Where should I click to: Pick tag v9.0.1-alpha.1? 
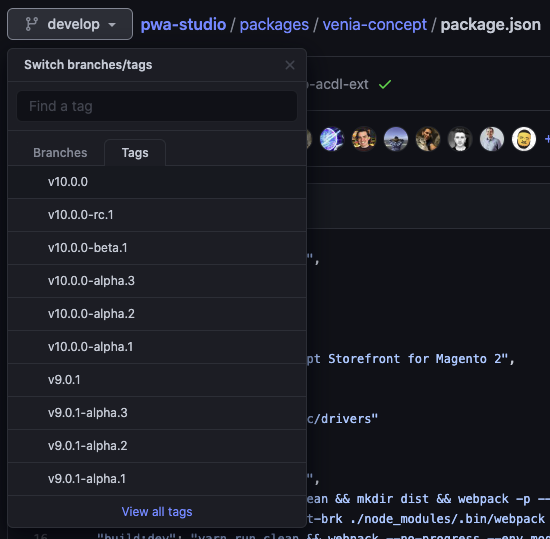click(x=157, y=479)
